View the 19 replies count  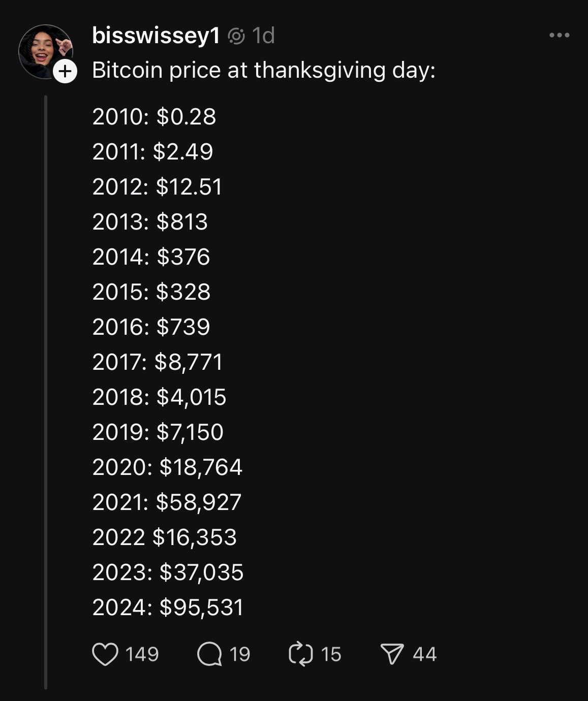[x=239, y=654]
